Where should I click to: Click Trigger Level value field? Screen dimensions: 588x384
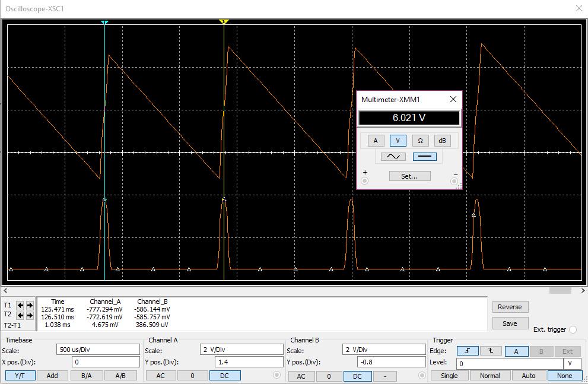(x=510, y=363)
